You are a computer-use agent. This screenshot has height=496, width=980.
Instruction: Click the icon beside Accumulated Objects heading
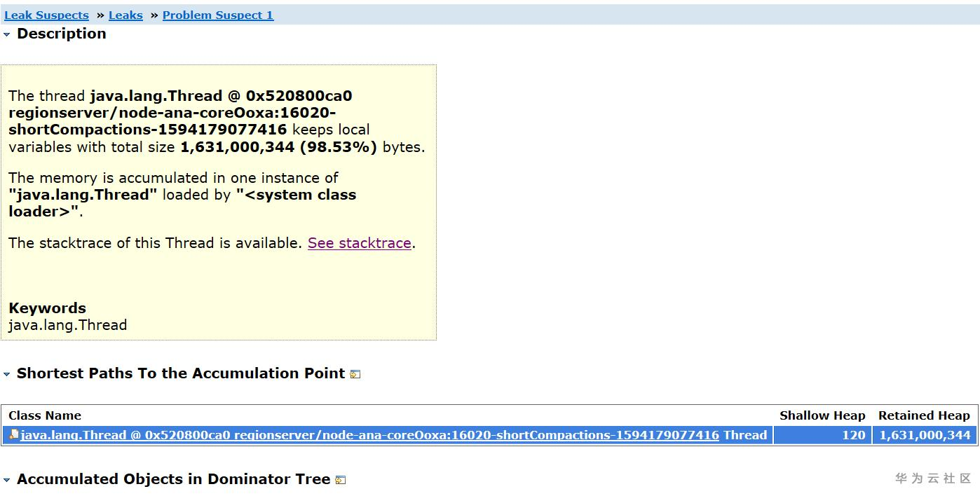(341, 480)
